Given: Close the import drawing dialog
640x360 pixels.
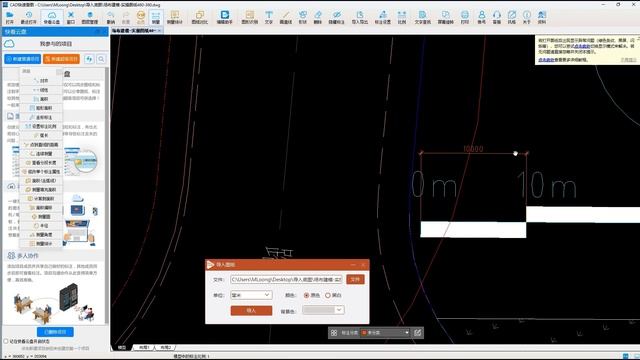Looking at the screenshot, I should [363, 265].
